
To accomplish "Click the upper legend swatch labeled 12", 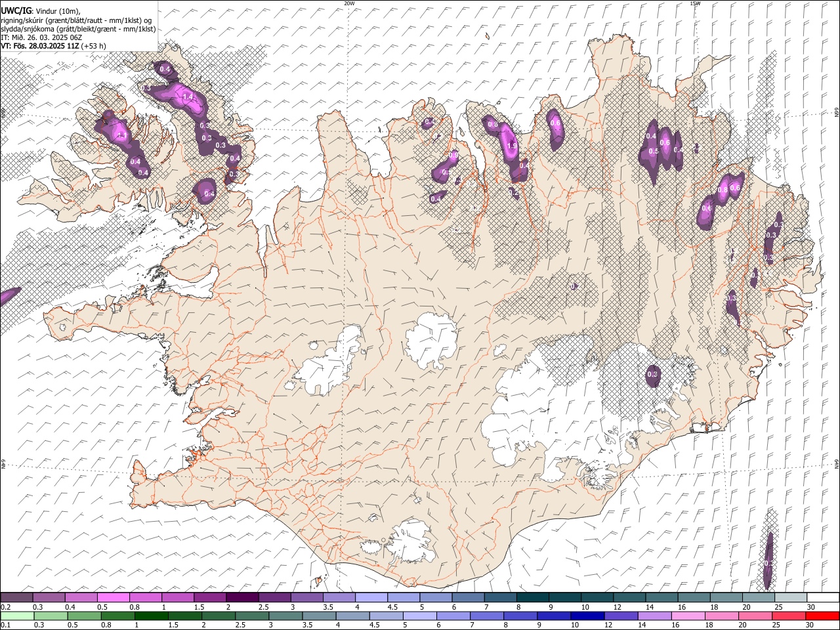I will coord(629,597).
